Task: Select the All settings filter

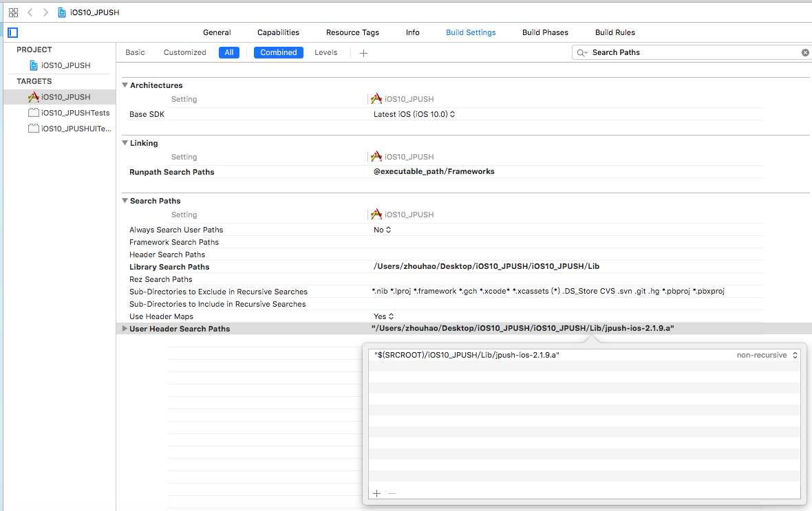Action: pos(229,52)
